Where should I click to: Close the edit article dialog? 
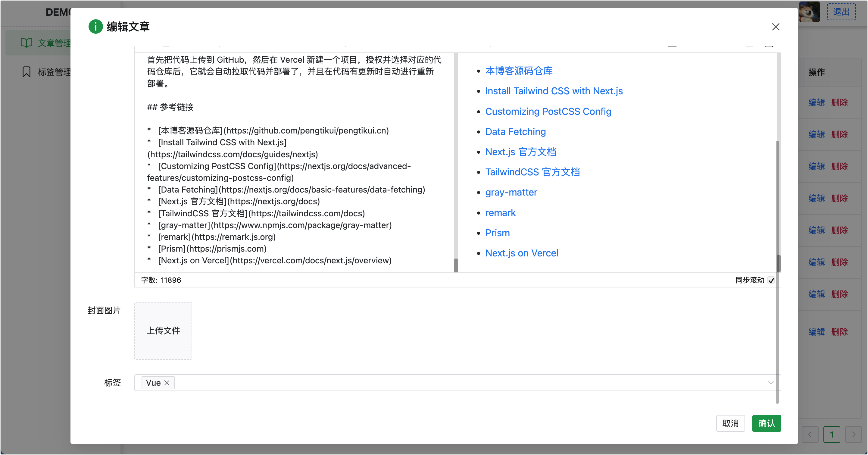tap(775, 27)
